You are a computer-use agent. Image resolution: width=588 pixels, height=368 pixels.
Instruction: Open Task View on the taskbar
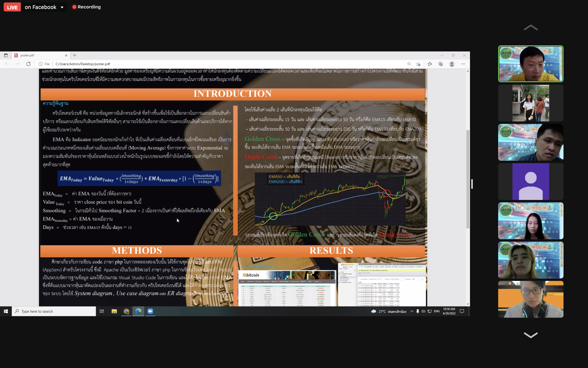click(x=102, y=311)
